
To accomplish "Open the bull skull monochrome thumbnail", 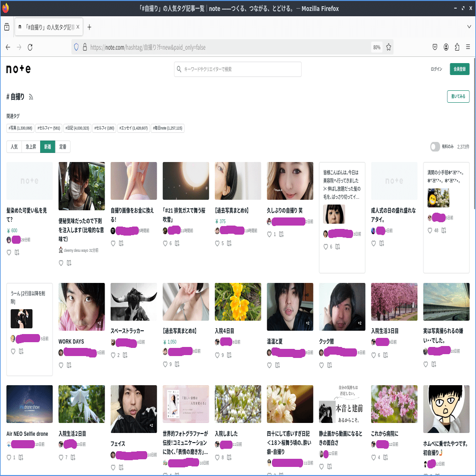I will (133, 302).
